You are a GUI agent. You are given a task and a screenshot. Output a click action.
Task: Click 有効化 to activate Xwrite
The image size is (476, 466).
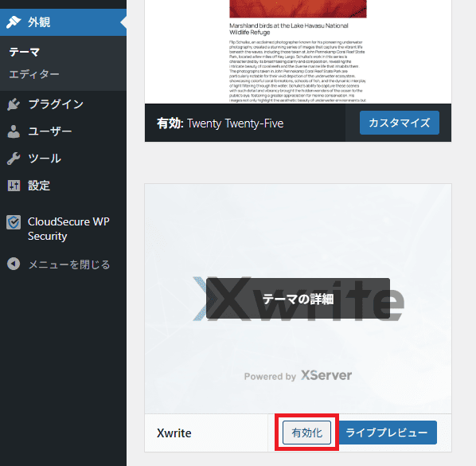coord(306,433)
